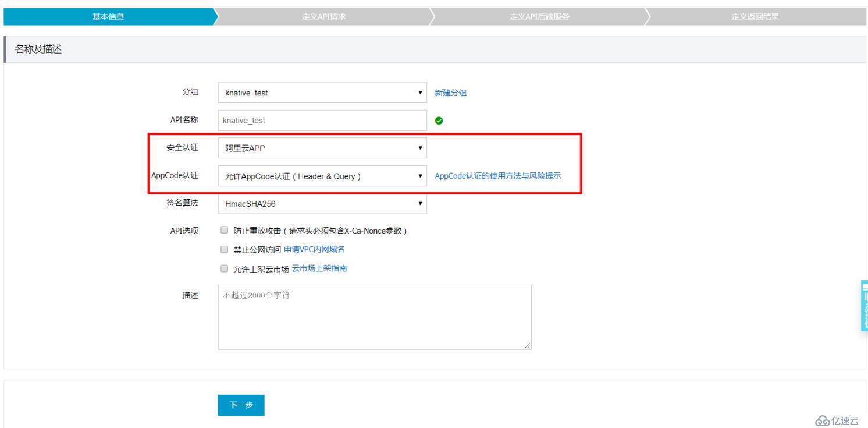Image resolution: width=868 pixels, height=428 pixels.
Task: Click the 下一步 button
Action: point(241,406)
